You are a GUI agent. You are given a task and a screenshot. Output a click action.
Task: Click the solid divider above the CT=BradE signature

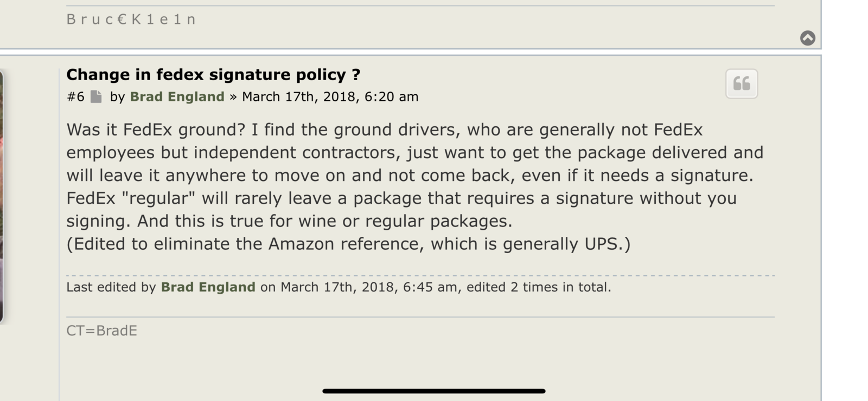pos(420,317)
